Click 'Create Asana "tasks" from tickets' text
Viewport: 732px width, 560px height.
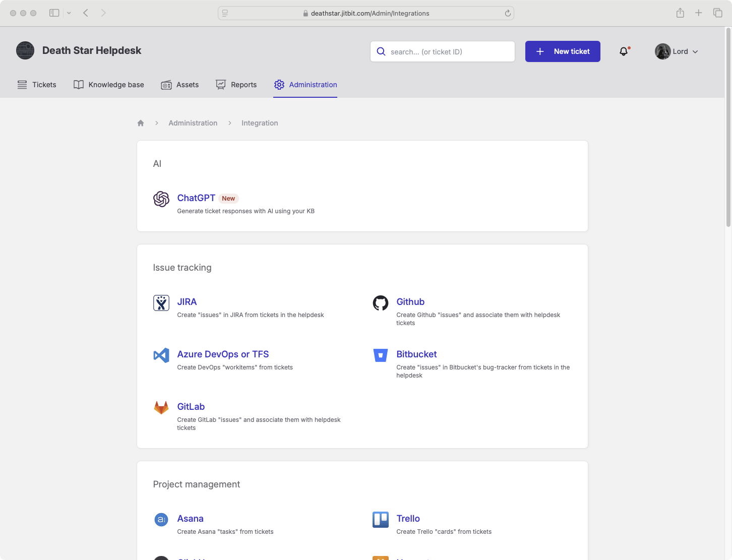coord(225,532)
